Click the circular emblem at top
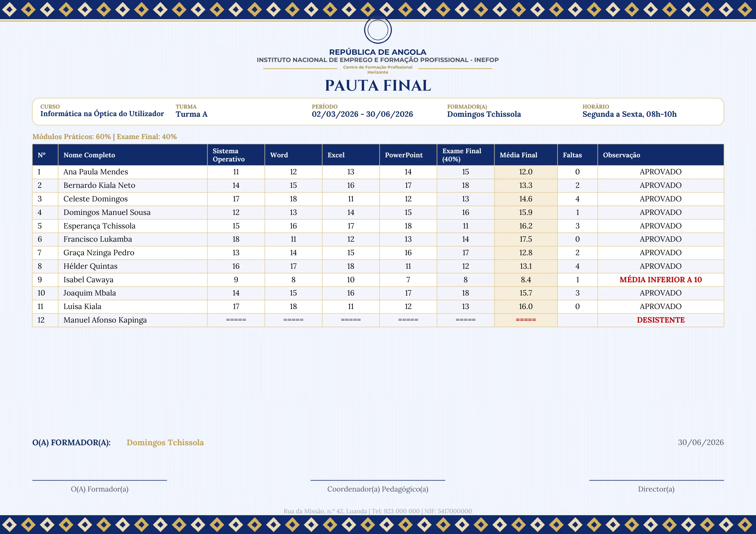This screenshot has width=756, height=534. (x=378, y=30)
